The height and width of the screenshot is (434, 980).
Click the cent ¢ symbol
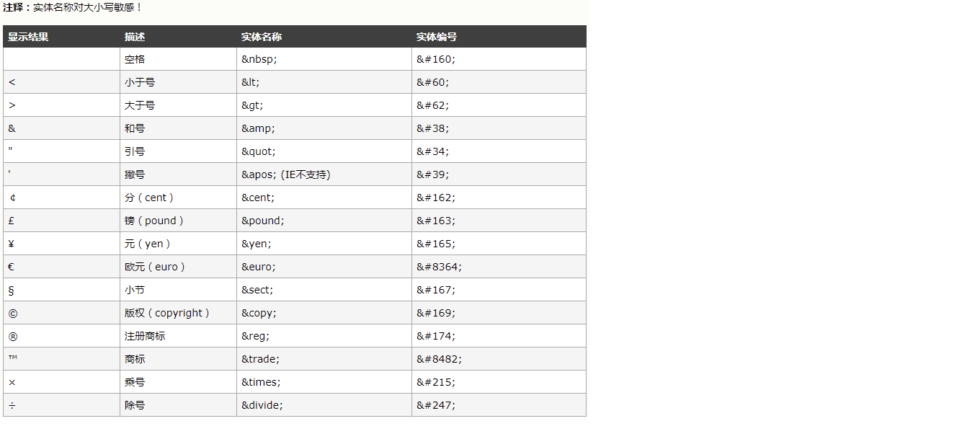pyautogui.click(x=12, y=198)
